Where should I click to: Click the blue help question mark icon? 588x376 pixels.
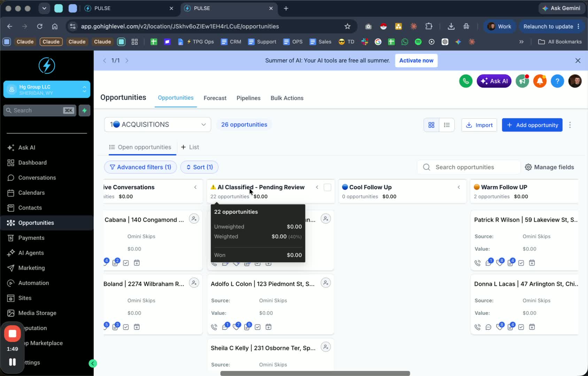557,81
